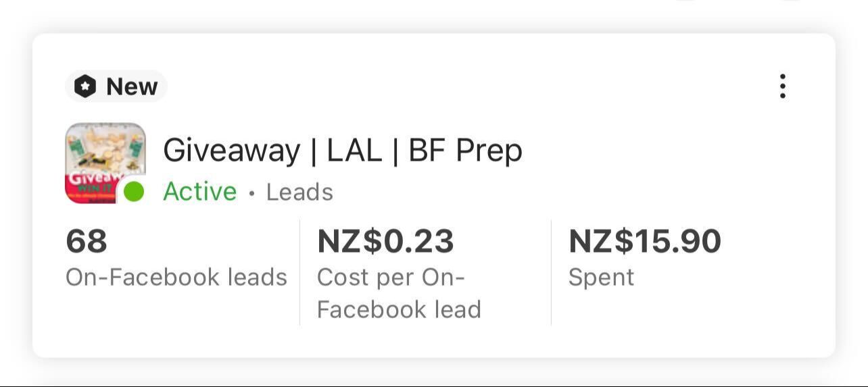Screen dimensions: 868x387
Task: Tap the 'NZ$15.90' spent amount
Action: [645, 241]
